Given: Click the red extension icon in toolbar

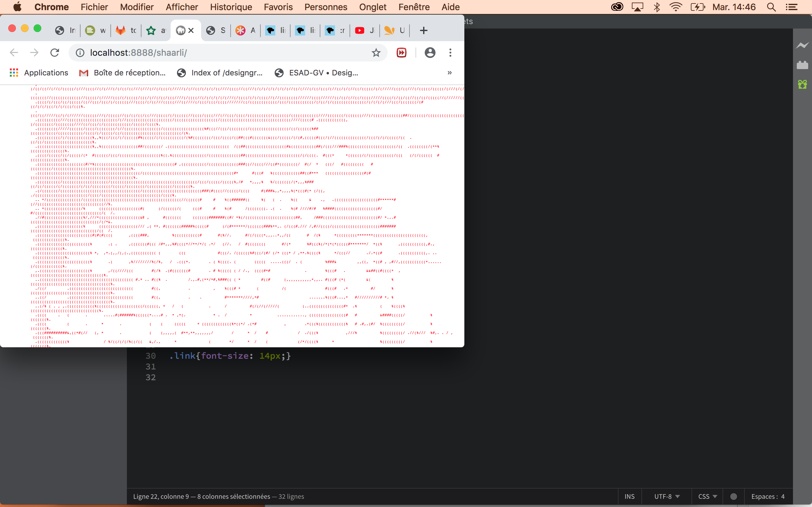Looking at the screenshot, I should (401, 53).
